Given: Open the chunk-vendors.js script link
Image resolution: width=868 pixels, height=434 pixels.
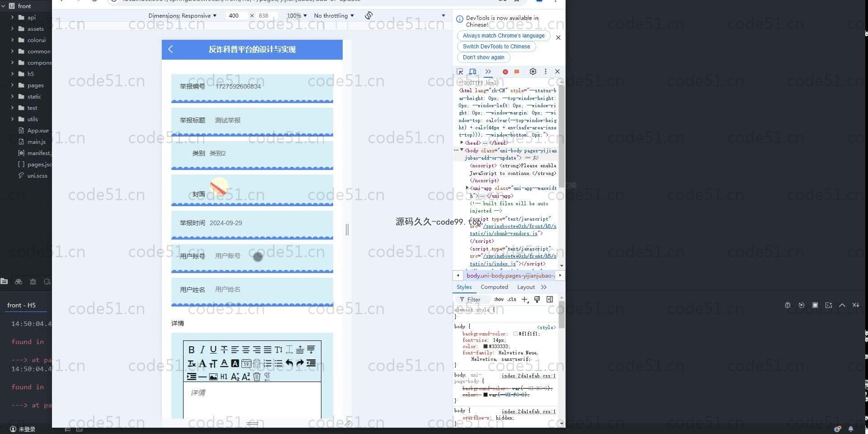Looking at the screenshot, I should 513,230.
